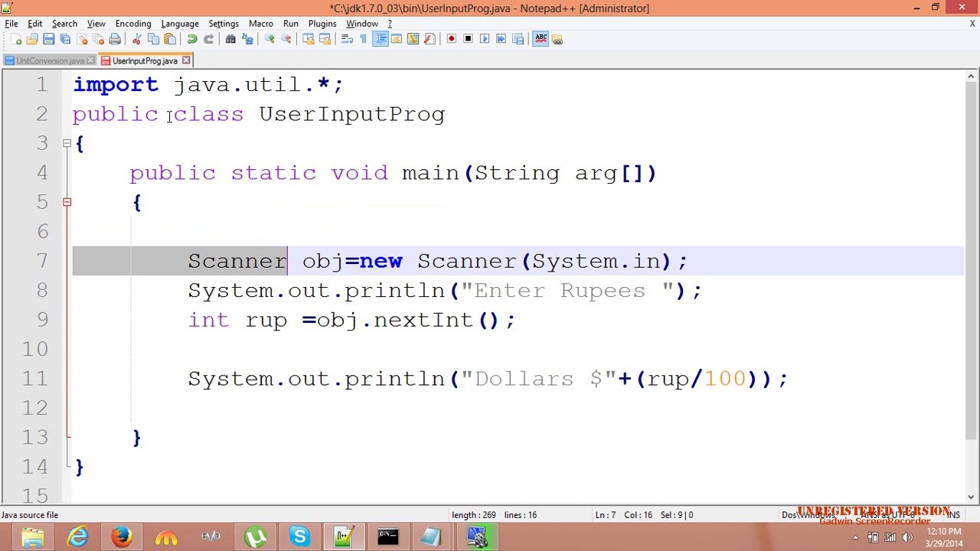980x551 pixels.
Task: Click the Save All toolbar icon
Action: (x=65, y=39)
